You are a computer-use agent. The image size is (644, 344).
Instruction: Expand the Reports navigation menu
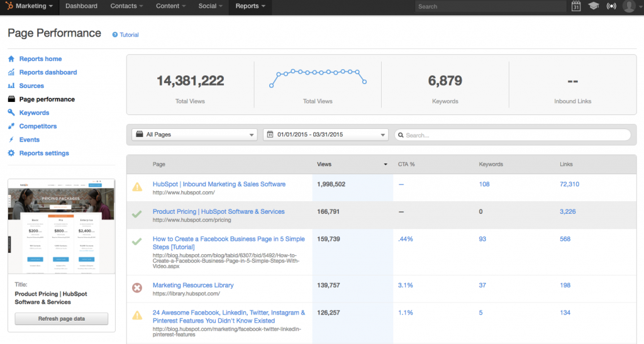tap(250, 6)
